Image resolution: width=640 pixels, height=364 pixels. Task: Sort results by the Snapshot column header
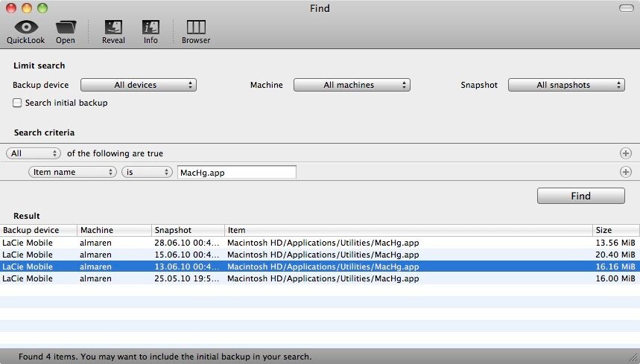[x=188, y=230]
